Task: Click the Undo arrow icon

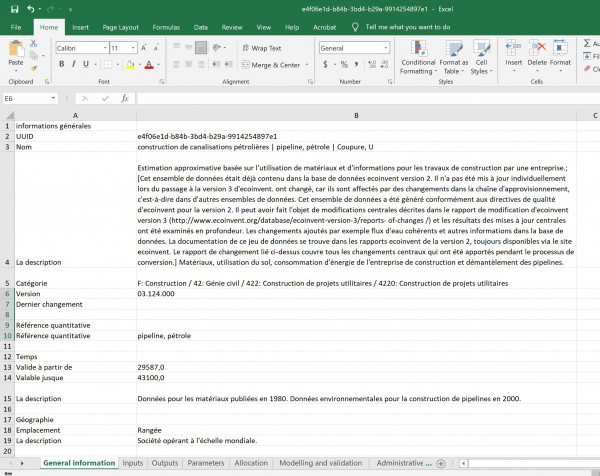Action: coord(31,9)
